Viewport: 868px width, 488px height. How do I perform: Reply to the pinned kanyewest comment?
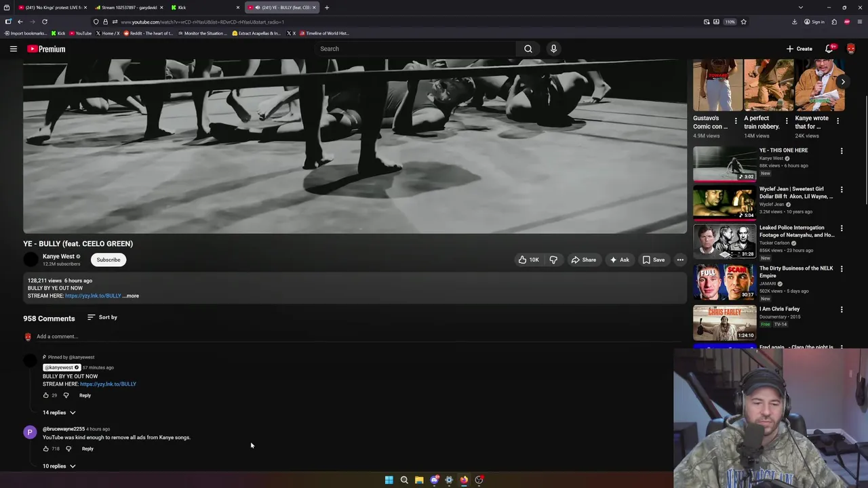point(85,395)
